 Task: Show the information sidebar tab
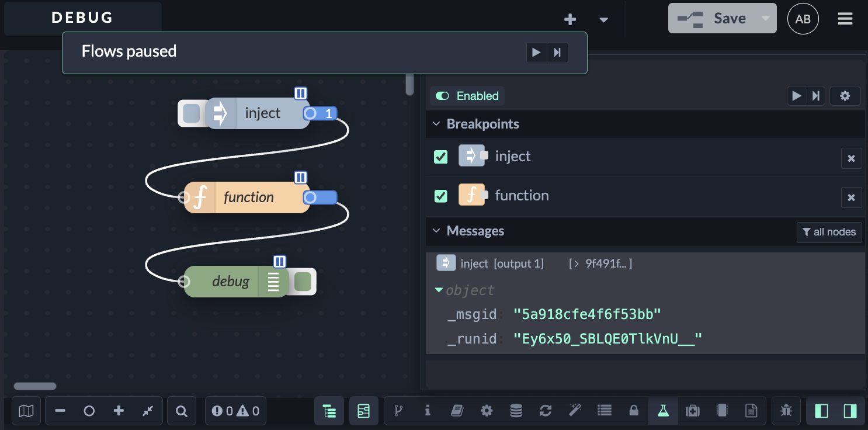tap(428, 411)
